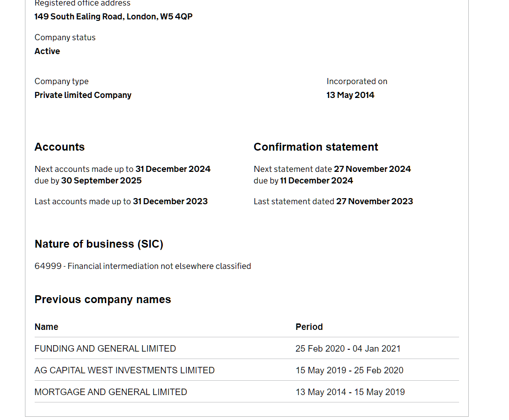Select SIC code 64999 description line

(142, 266)
